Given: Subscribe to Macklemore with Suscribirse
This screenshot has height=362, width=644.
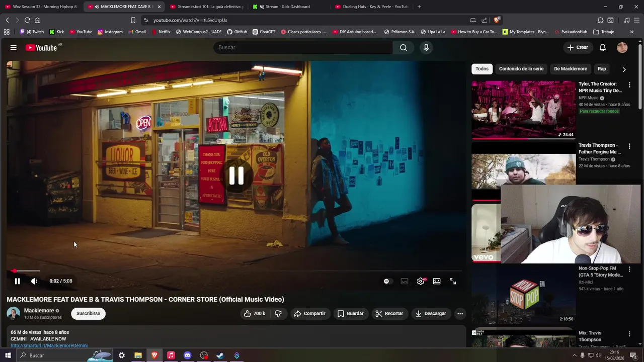Looking at the screenshot, I should point(88,313).
